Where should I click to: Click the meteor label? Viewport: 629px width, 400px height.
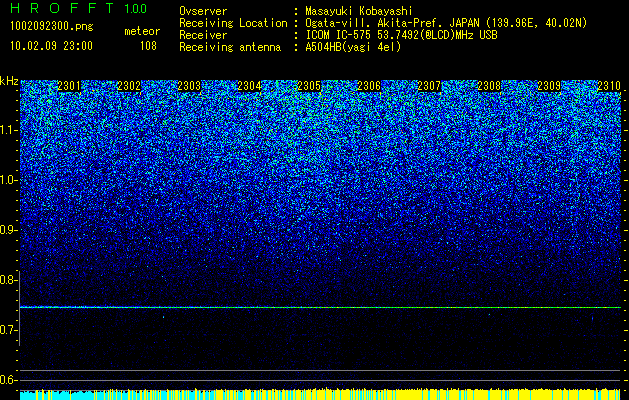142,31
